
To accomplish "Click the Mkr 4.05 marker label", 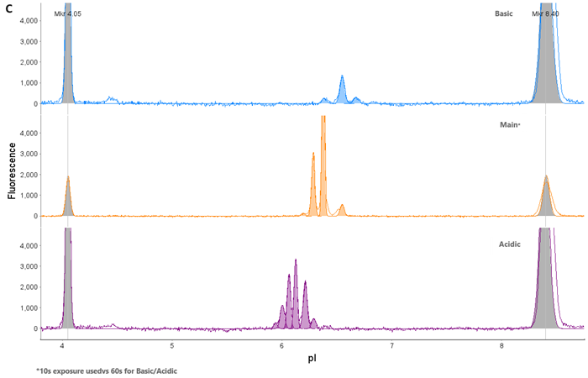I will click(x=68, y=14).
